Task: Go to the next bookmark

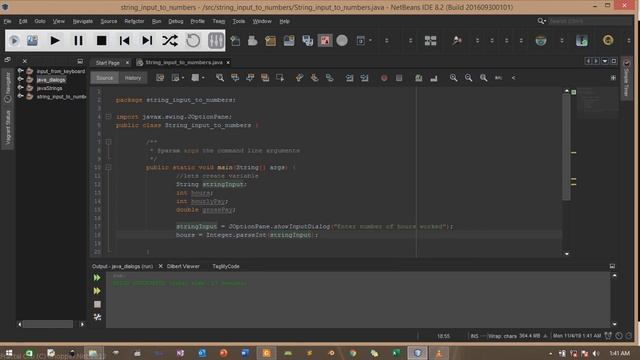Action: click(315, 78)
